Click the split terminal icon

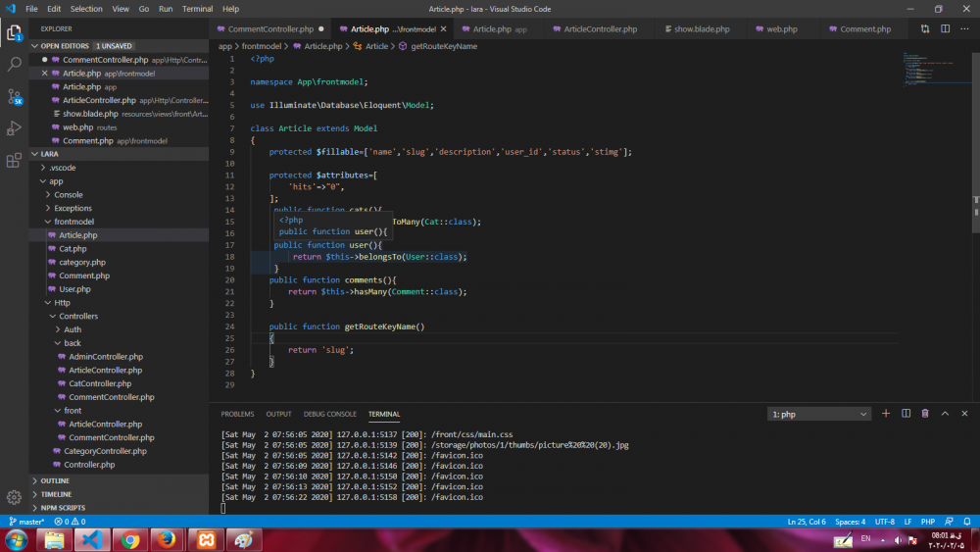point(906,414)
